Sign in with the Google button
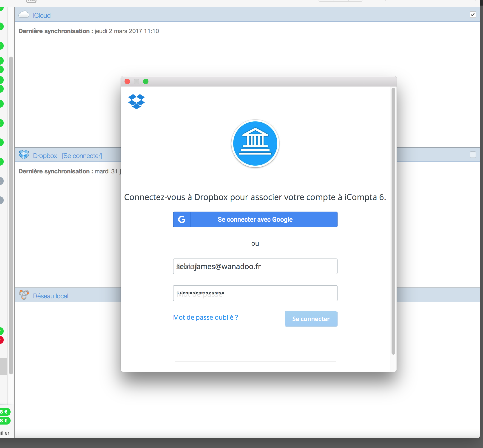 point(255,219)
